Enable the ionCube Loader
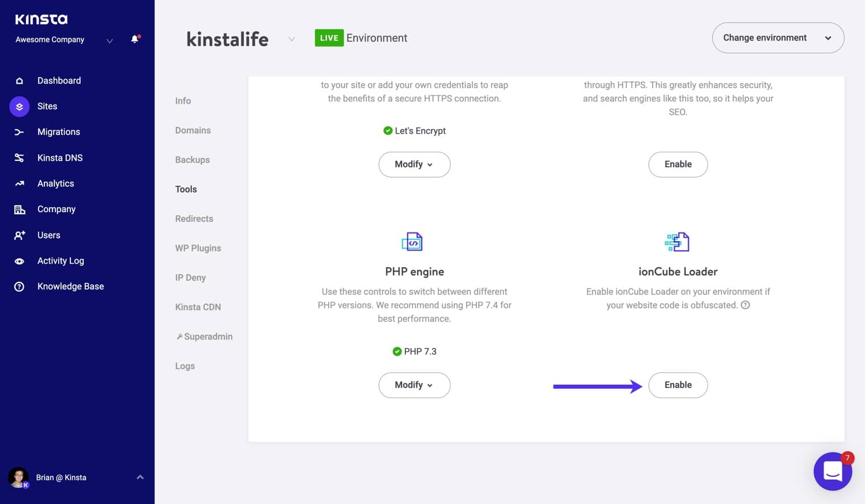 [x=678, y=385]
